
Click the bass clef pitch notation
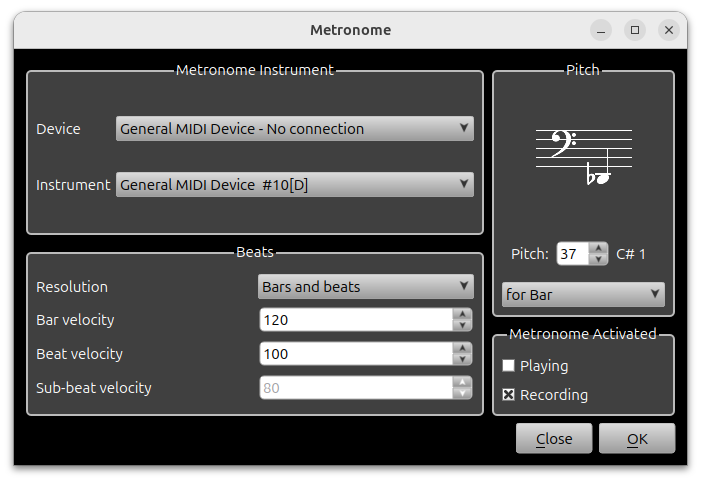(x=584, y=157)
